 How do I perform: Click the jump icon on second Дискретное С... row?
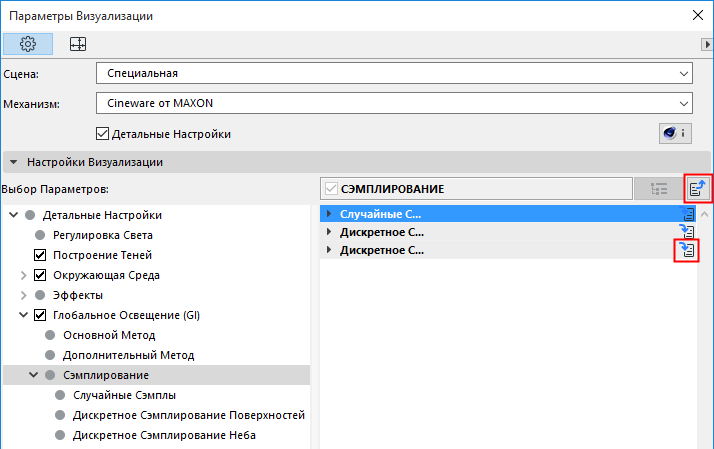click(x=686, y=250)
